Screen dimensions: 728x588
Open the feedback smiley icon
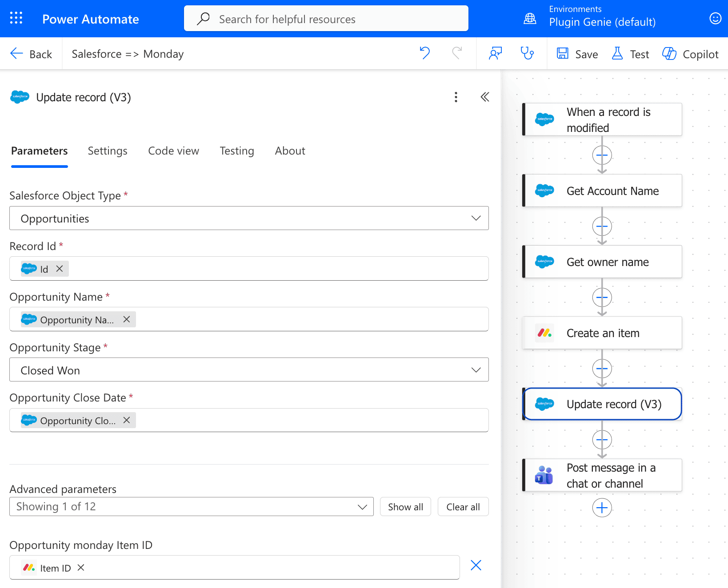click(x=715, y=18)
